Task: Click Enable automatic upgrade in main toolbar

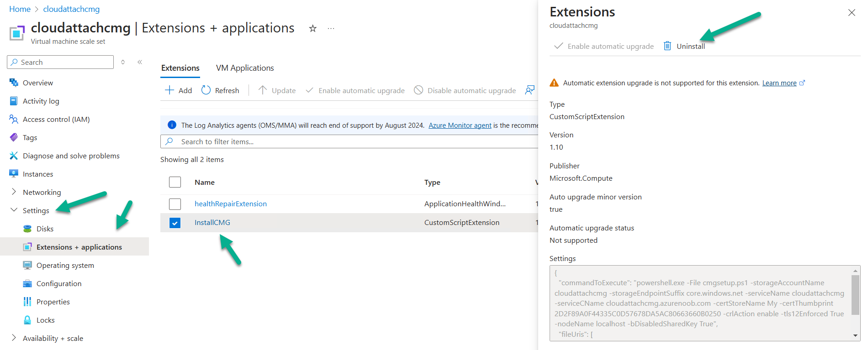Action: [x=355, y=90]
